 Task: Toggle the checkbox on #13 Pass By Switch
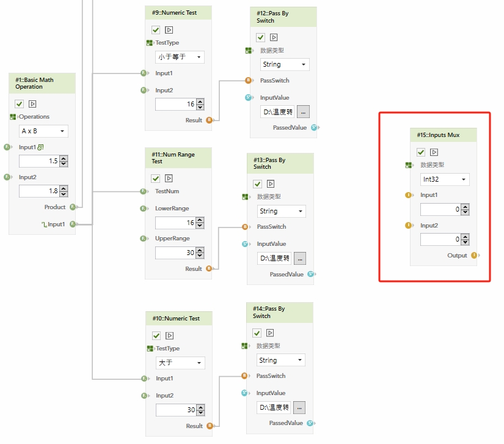(x=258, y=183)
